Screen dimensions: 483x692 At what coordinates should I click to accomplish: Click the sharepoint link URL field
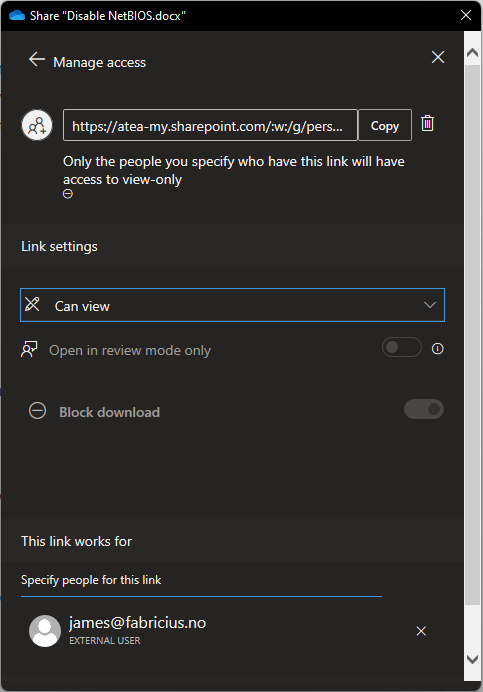(x=210, y=125)
